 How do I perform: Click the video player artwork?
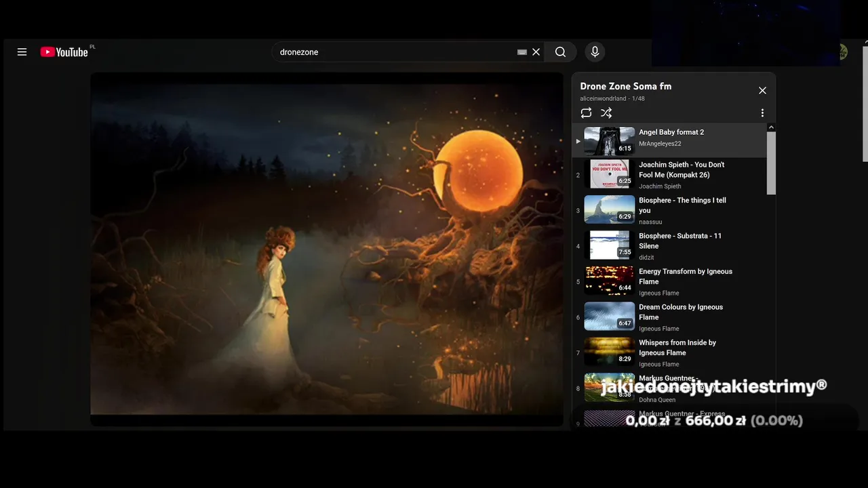click(x=327, y=249)
